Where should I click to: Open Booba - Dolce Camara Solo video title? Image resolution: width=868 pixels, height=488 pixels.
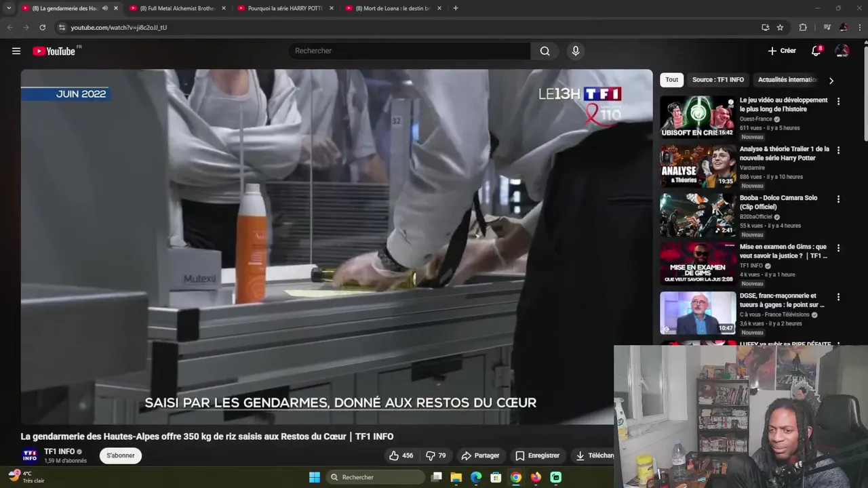[778, 202]
